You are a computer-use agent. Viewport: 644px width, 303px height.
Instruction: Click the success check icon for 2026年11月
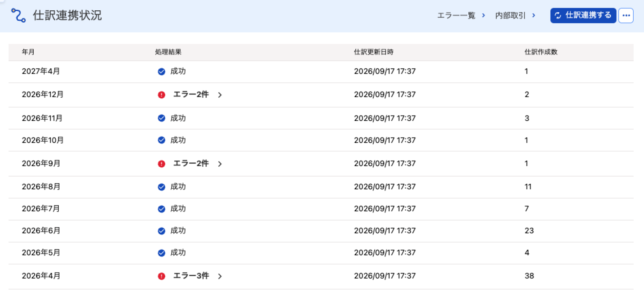click(x=161, y=118)
